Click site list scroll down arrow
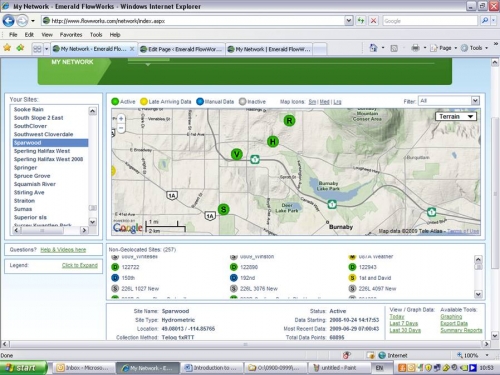This screenshot has width=500, height=375. pos(93,221)
